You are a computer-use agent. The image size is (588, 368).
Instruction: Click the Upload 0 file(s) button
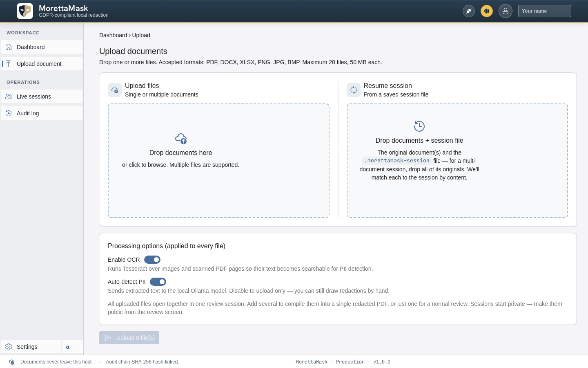click(x=129, y=338)
